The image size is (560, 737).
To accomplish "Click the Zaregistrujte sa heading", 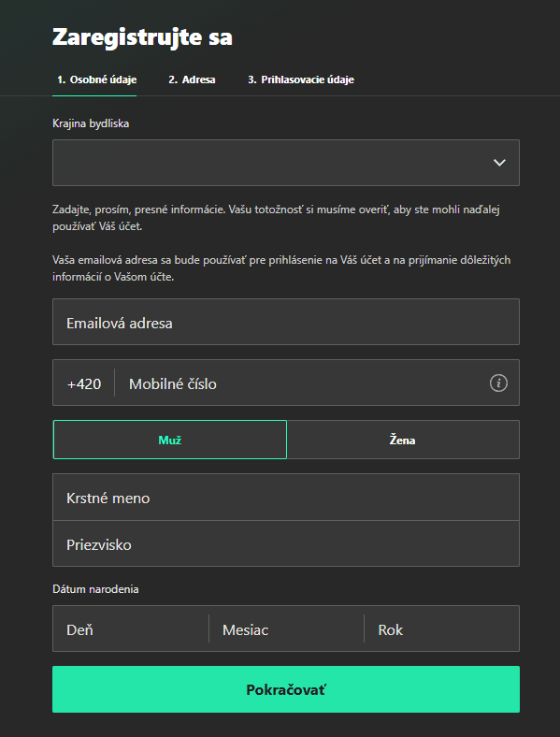I will [142, 37].
